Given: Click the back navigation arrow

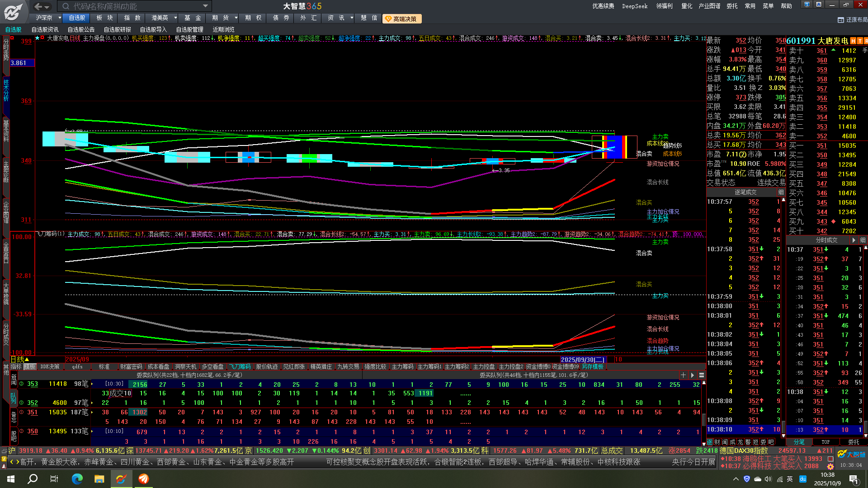Looking at the screenshot, I should [38, 6].
